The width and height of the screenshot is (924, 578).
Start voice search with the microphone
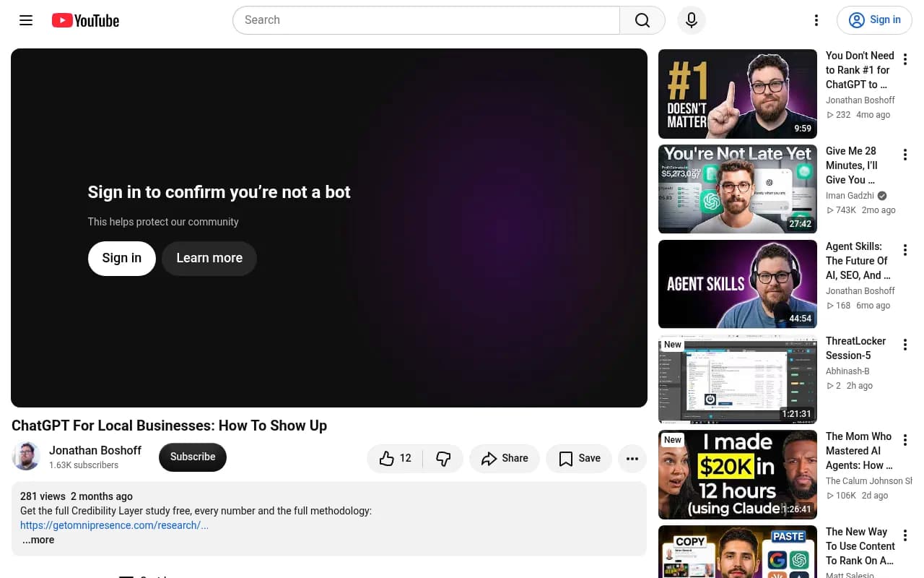(x=692, y=20)
